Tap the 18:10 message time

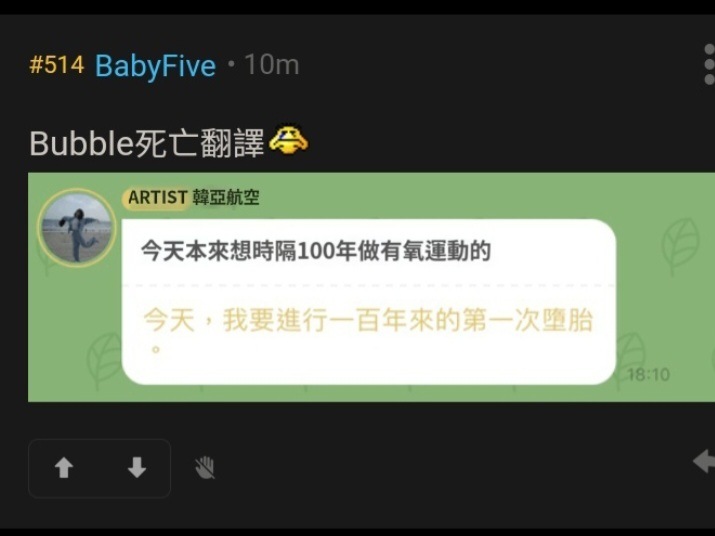[x=648, y=375]
